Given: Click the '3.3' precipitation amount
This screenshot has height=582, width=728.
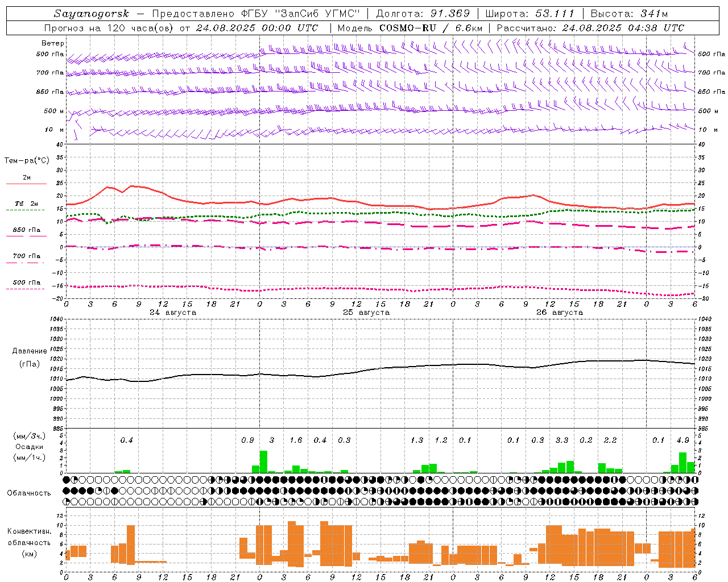Looking at the screenshot, I should pyautogui.click(x=562, y=440).
